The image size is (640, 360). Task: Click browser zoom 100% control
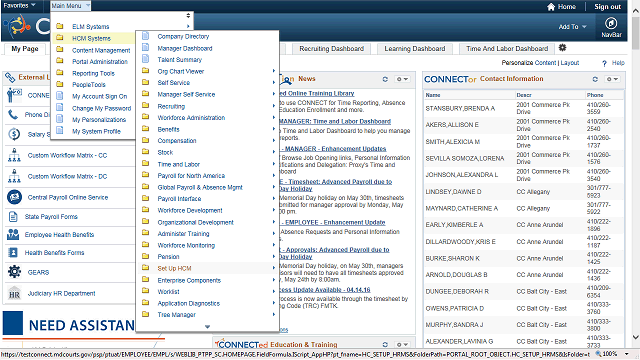[612, 354]
